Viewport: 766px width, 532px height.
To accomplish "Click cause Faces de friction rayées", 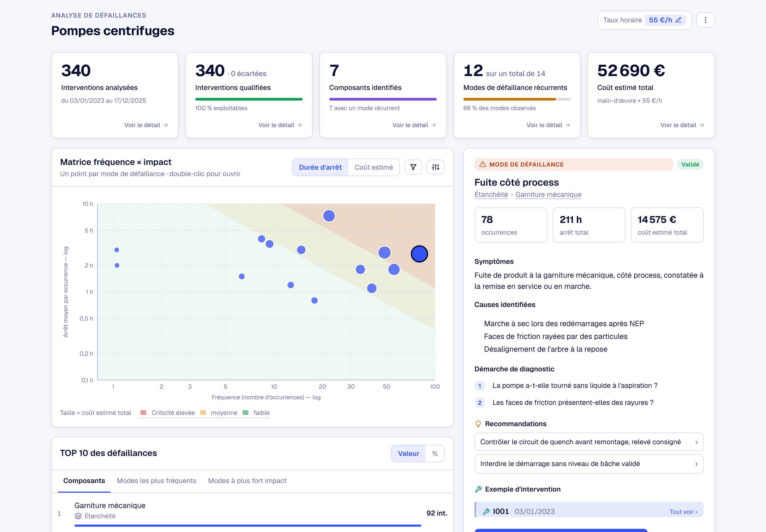I will (x=555, y=336).
